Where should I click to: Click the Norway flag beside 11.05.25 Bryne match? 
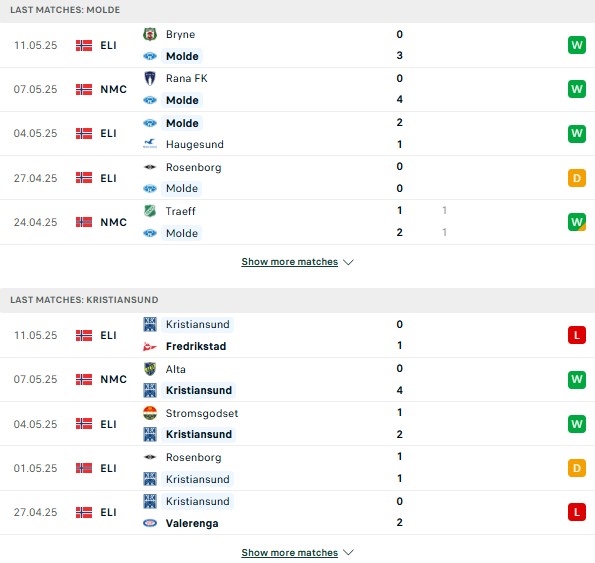coord(84,46)
